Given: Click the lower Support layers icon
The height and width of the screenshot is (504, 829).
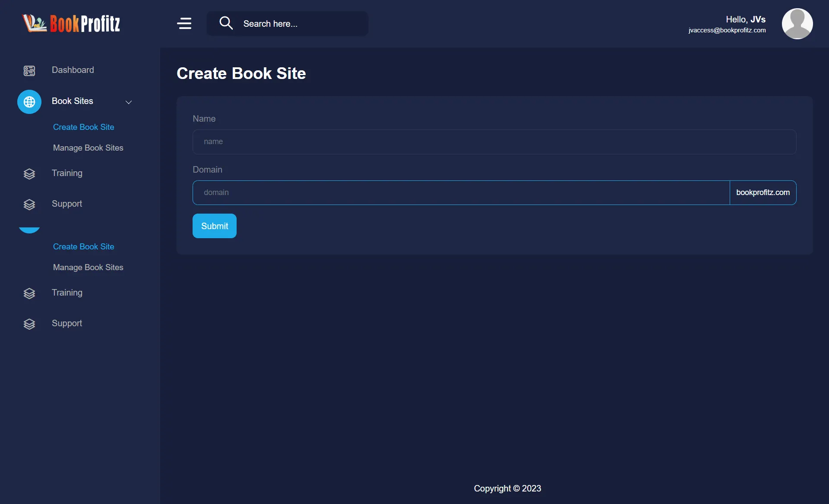Looking at the screenshot, I should [29, 324].
